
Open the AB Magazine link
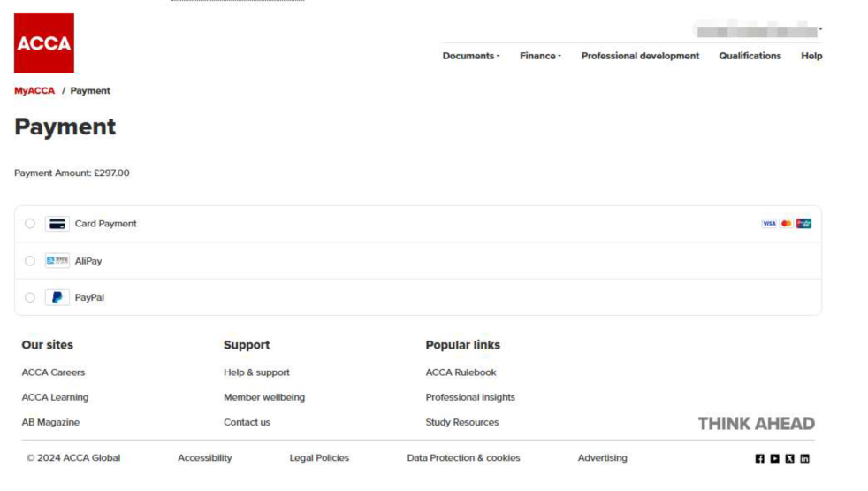[50, 422]
